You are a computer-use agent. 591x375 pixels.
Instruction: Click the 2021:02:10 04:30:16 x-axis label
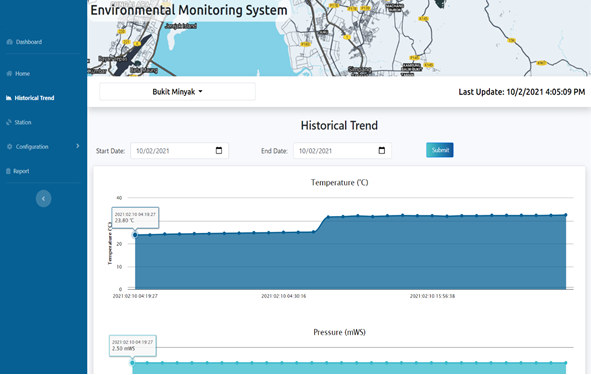pos(283,296)
